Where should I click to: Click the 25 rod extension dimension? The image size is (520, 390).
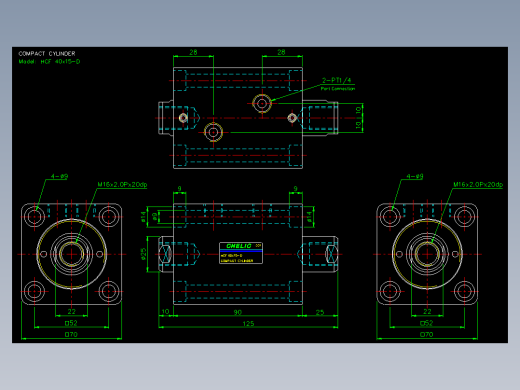point(320,312)
